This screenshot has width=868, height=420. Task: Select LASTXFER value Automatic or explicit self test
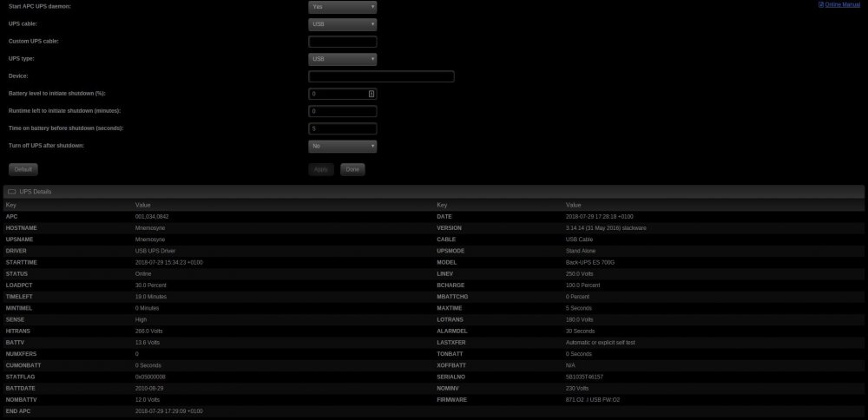click(x=601, y=343)
